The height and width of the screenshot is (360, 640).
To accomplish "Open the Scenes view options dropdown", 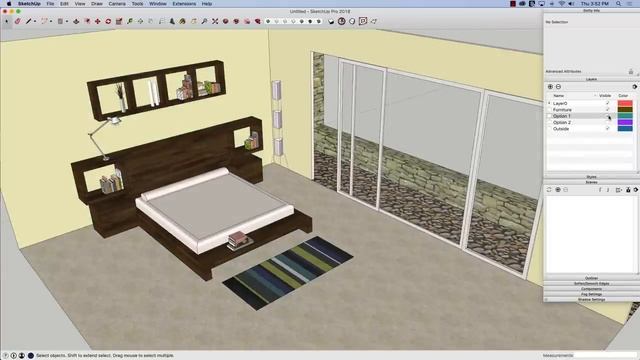I will [619, 190].
